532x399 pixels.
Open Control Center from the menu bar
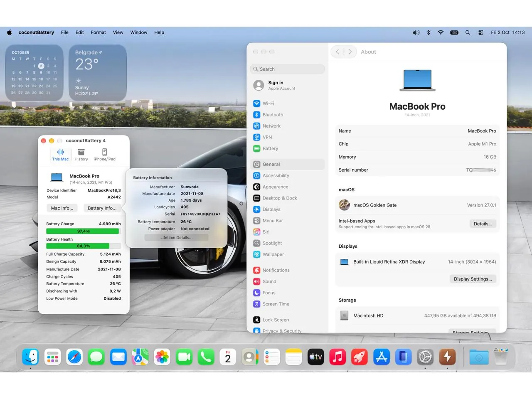point(481,32)
